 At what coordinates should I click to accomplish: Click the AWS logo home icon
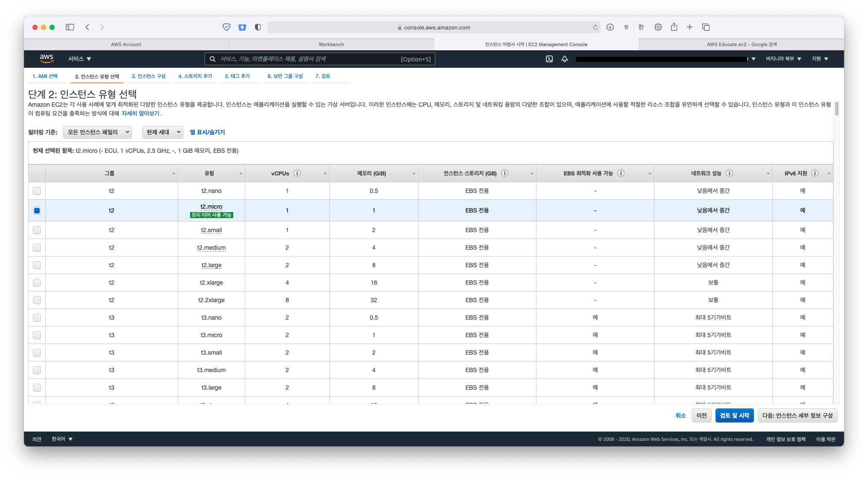46,58
